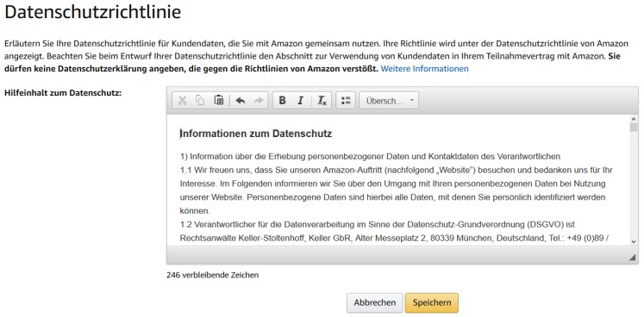Screen dimensions: 644x317
Task: Click the text 'Rechtsanwälte Keller-Stoltenhoff'
Action: click(243, 238)
